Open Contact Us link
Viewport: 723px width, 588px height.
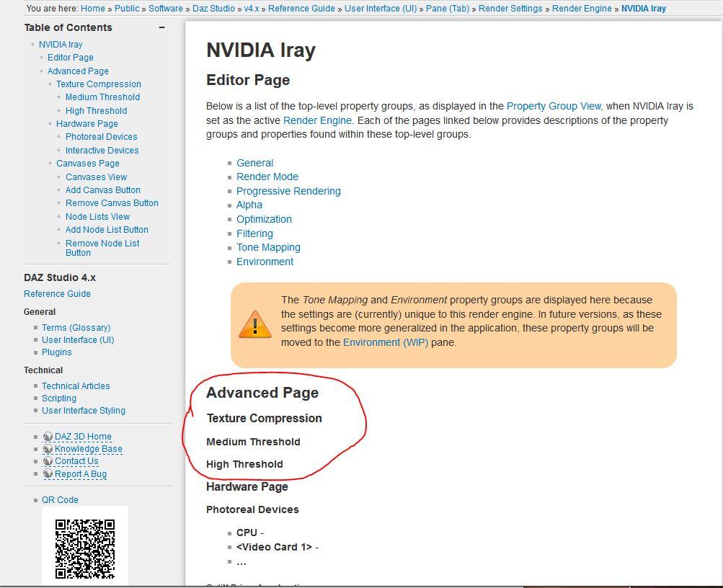tap(76, 461)
